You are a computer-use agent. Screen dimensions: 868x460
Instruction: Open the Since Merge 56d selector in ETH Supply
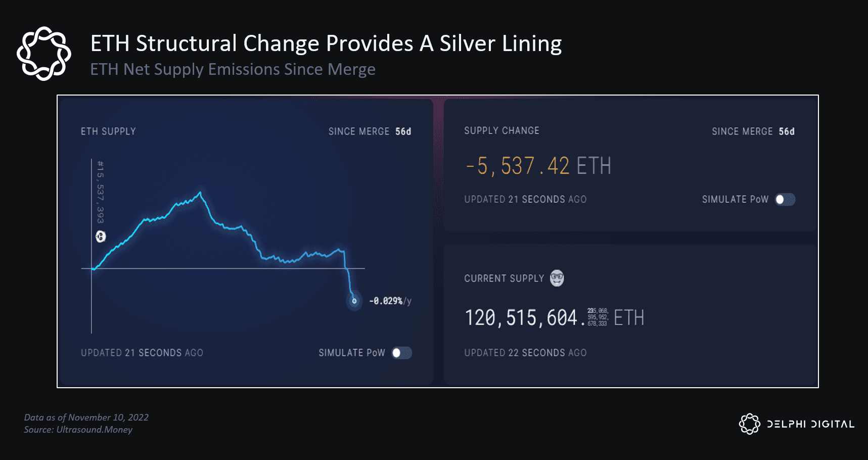[370, 131]
